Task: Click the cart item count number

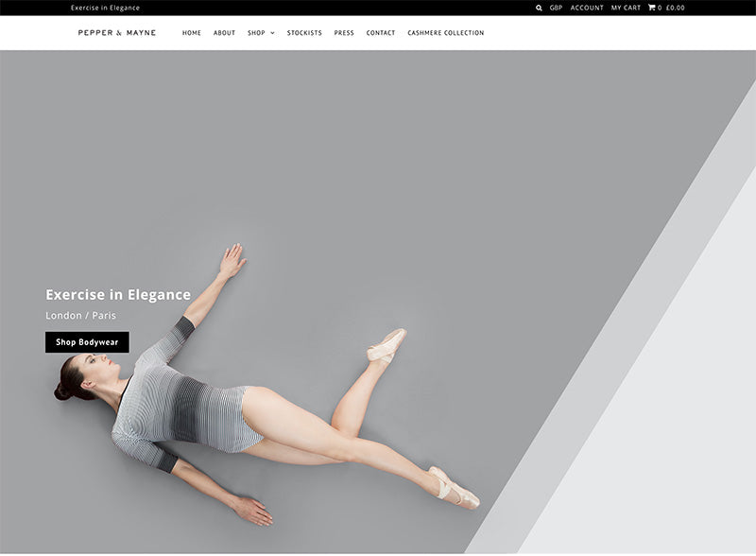Action: coord(660,8)
